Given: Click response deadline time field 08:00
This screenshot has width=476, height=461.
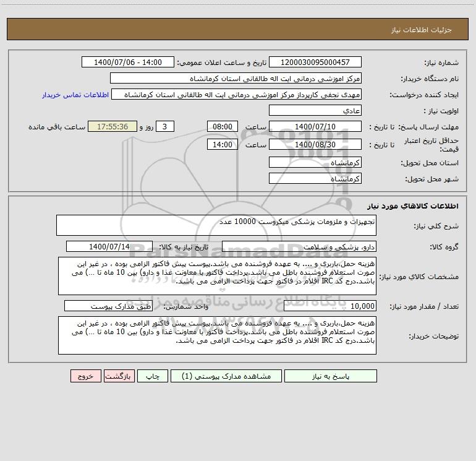Looking at the screenshot, I should (x=222, y=126).
